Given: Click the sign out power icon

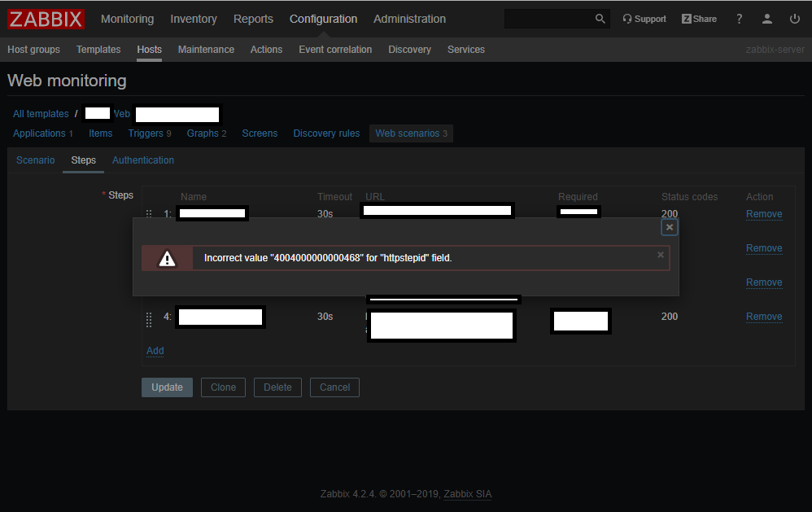Looking at the screenshot, I should (x=794, y=19).
